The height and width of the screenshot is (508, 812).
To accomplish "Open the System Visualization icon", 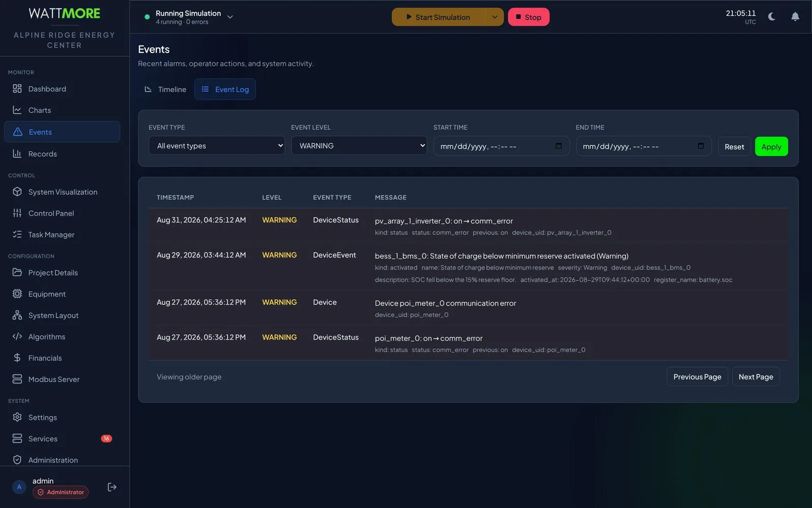I will tap(17, 192).
